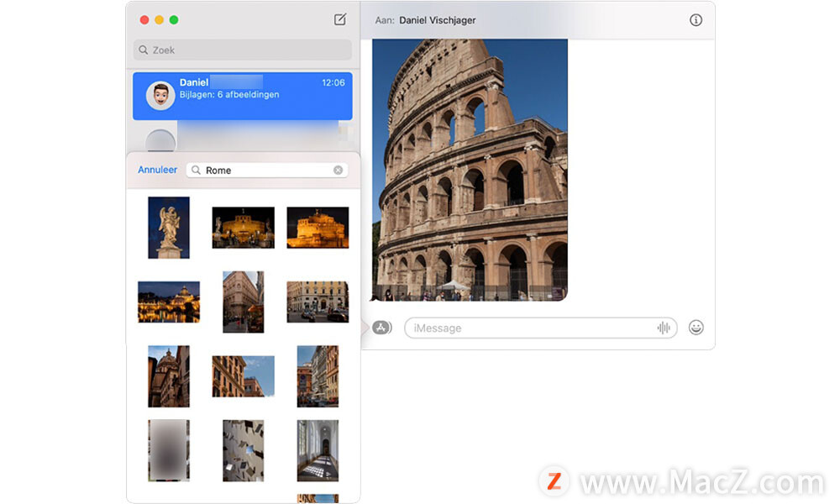
Task: Click the Zoek conversation search field
Action: coord(243,50)
